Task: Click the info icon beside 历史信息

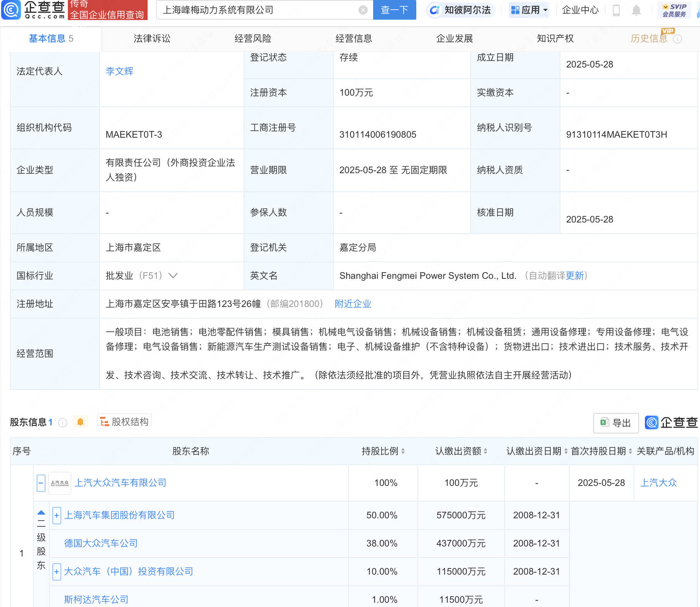Action: [677, 39]
